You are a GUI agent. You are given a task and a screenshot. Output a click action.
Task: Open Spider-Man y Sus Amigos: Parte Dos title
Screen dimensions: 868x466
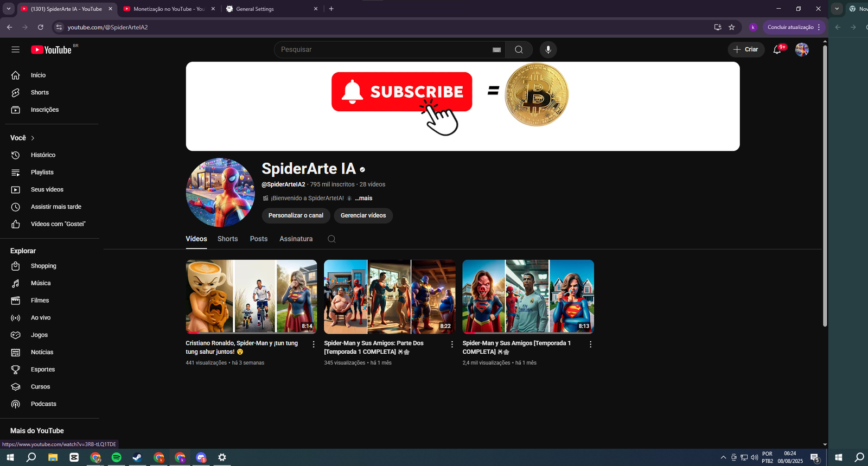pyautogui.click(x=374, y=348)
